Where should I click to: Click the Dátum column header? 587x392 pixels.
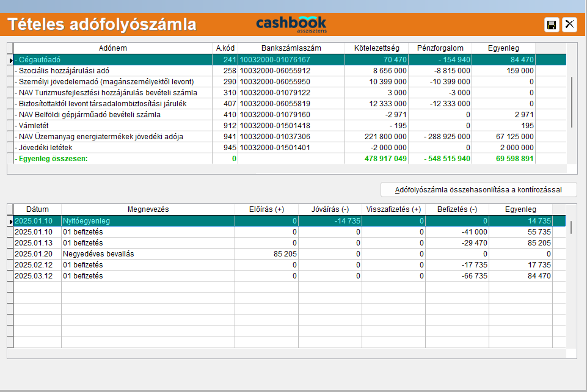[x=37, y=209]
